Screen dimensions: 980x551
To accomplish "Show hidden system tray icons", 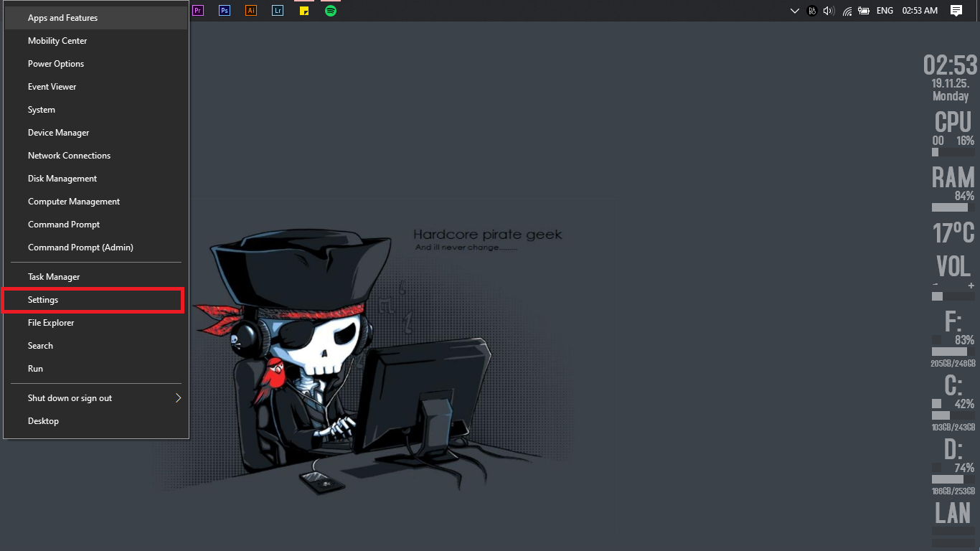I will pyautogui.click(x=794, y=11).
